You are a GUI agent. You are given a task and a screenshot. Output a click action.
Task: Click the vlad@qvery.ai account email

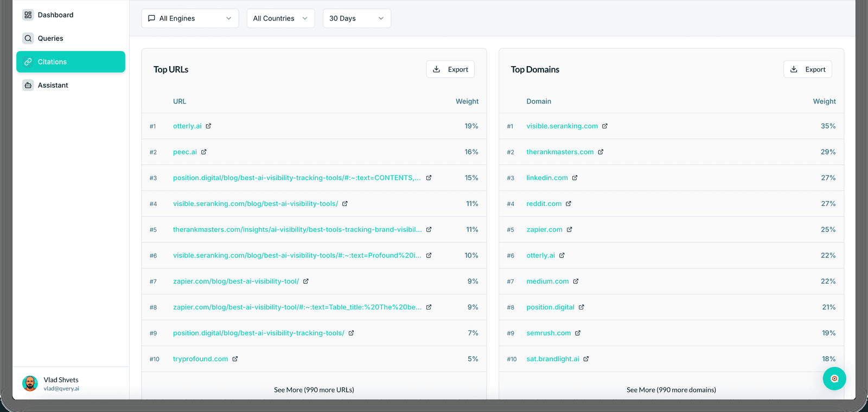pyautogui.click(x=61, y=389)
